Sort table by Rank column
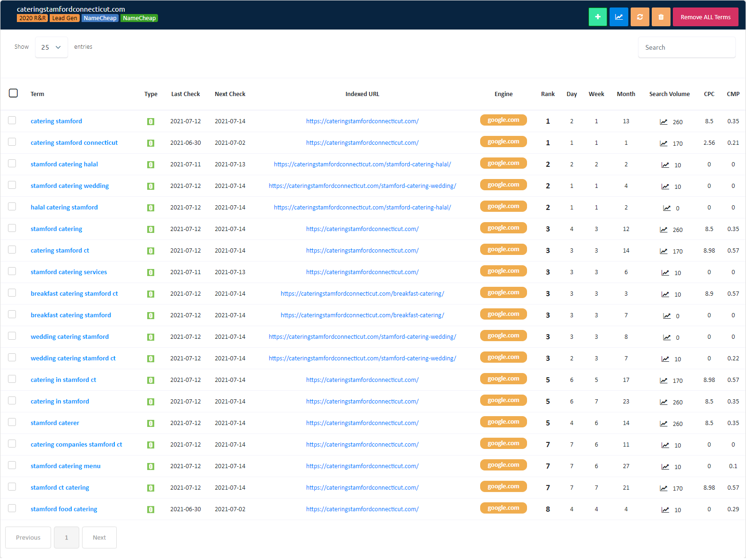The height and width of the screenshot is (560, 746). [x=548, y=94]
